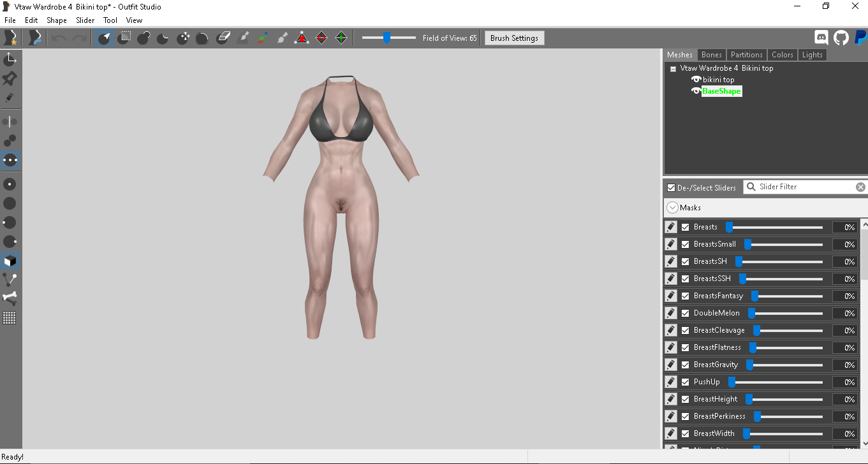Toggle the De-/Select Sliders checkbox

(671, 187)
